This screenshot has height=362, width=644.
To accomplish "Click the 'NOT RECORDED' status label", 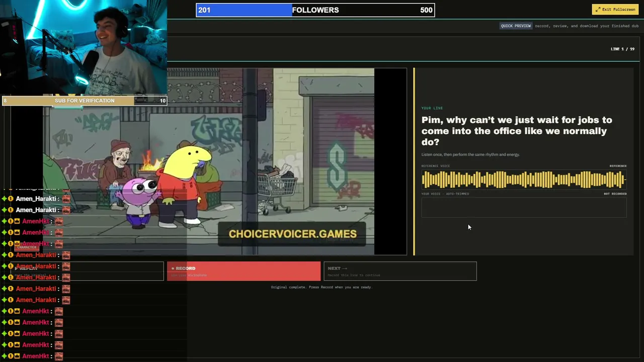I will [615, 194].
